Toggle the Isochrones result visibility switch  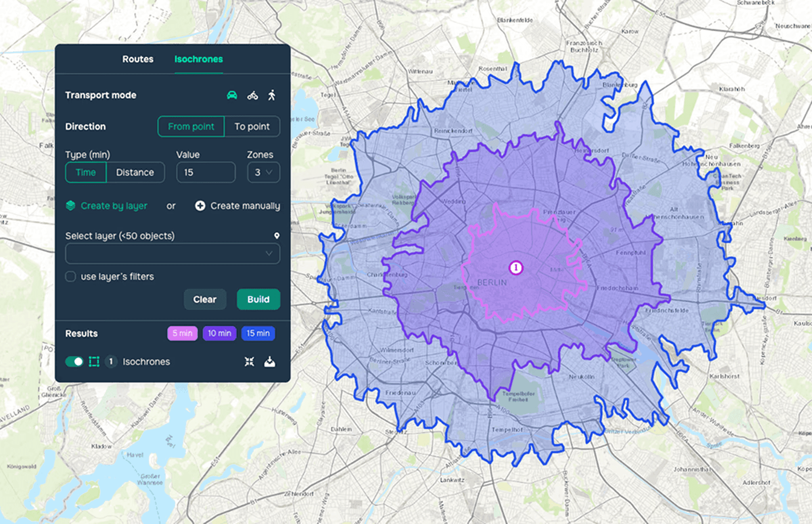[x=74, y=361]
